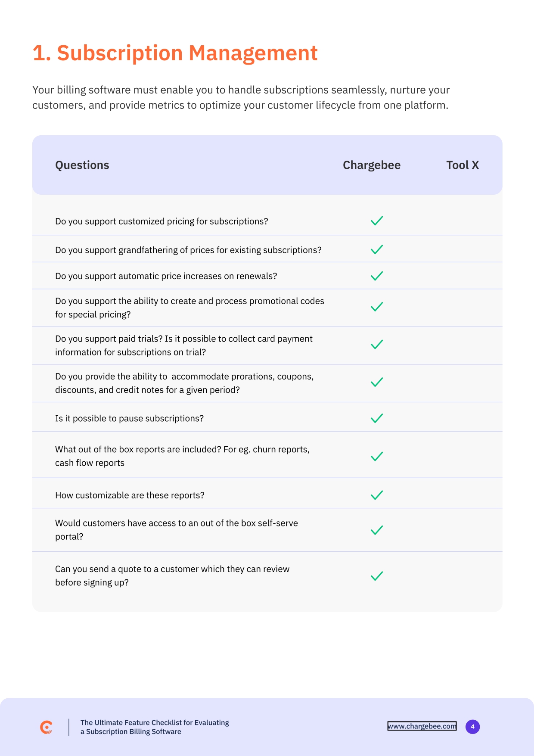The height and width of the screenshot is (756, 534).
Task: Click the checkmark for promotional codes row
Action: pyautogui.click(x=377, y=307)
